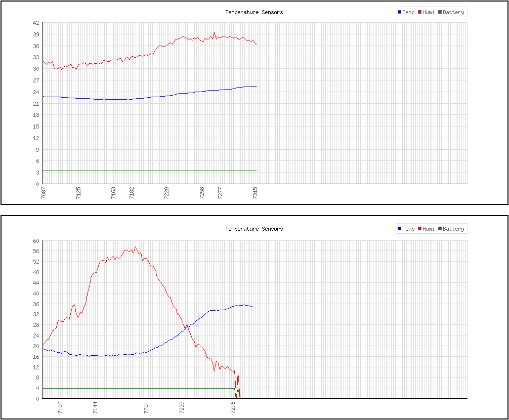Screen dimensions: 509x420
Task: Click x-axis label 7296 in bottom chart
Action: 233,407
